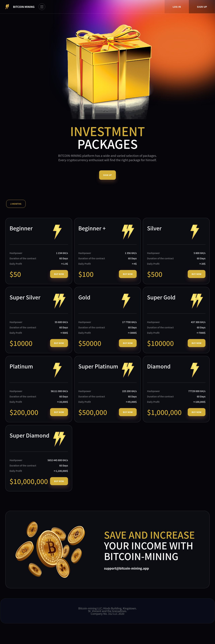Click the Beginner + double lightning icon
This screenshot has height=644, width=215.
click(128, 232)
